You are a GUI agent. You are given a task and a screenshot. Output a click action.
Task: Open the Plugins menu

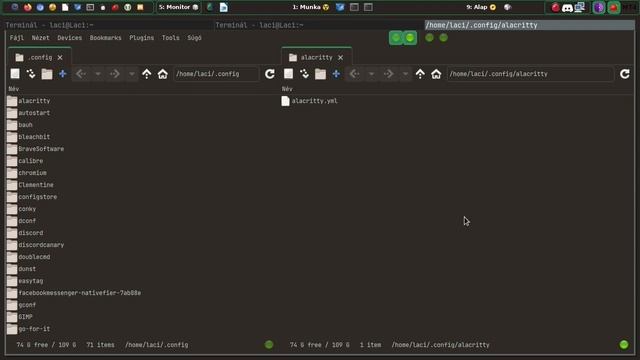[142, 38]
